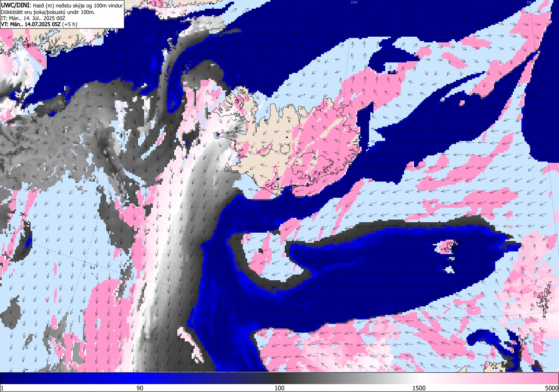Click the '1500' label on the color scale
Viewport: 559px width, 392px height.
(x=419, y=388)
